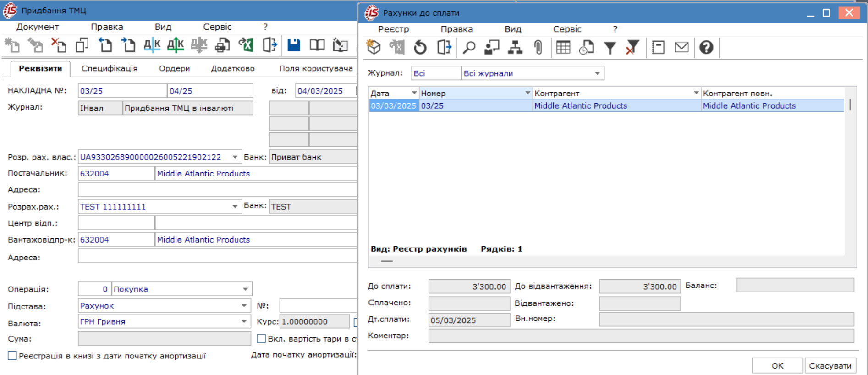The width and height of the screenshot is (868, 375).
Task: Click the gray Excel export icon in Рахунки до сплати
Action: pos(397,47)
